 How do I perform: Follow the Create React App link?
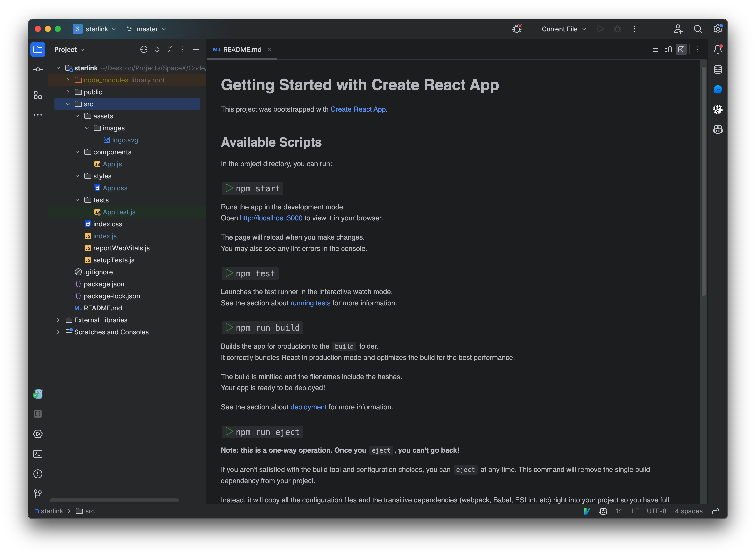point(358,109)
